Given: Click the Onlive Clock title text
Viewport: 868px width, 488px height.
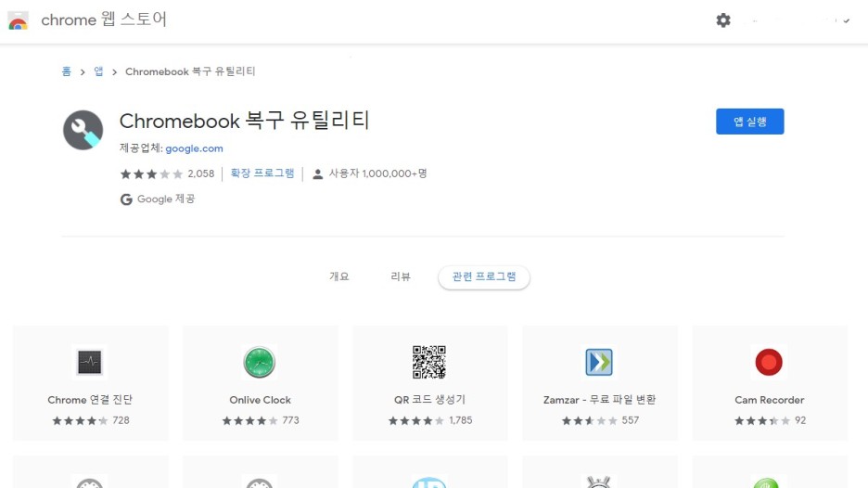Looking at the screenshot, I should [x=261, y=400].
